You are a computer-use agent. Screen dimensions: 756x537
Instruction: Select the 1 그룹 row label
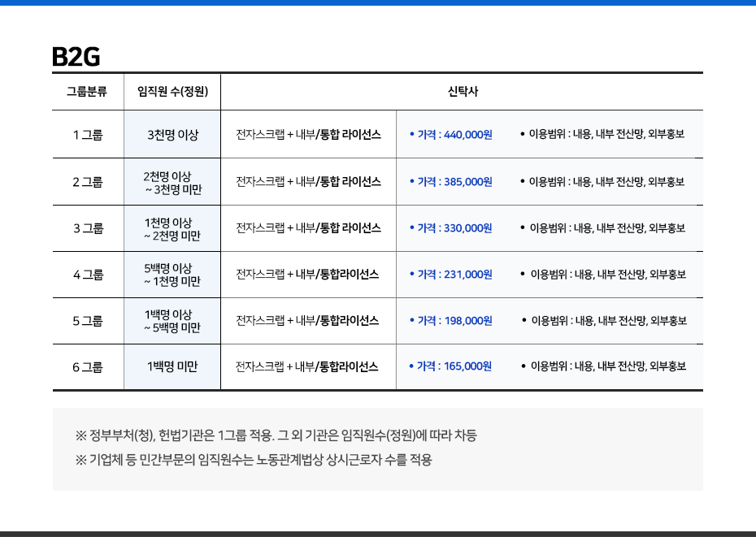coord(88,135)
